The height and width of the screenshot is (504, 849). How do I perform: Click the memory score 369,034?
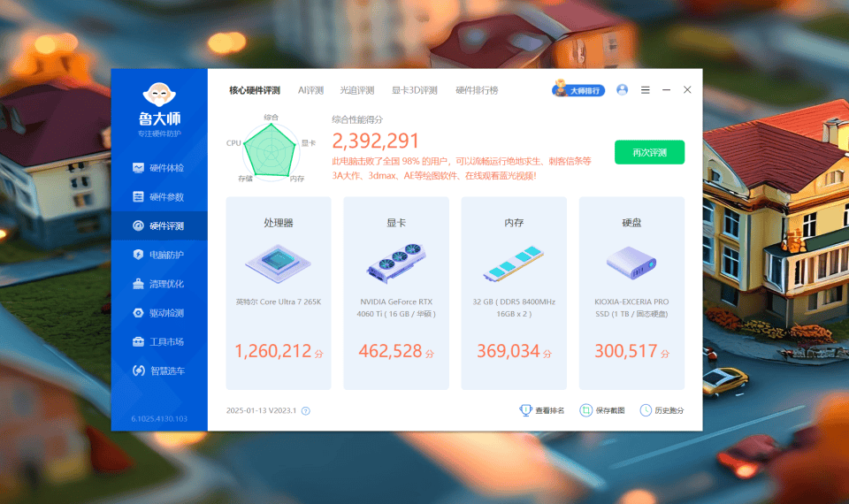click(x=509, y=351)
